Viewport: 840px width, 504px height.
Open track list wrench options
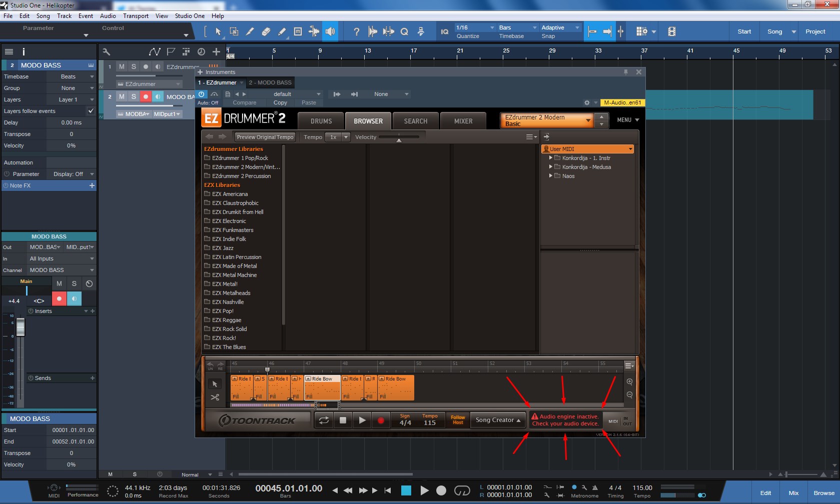point(106,51)
